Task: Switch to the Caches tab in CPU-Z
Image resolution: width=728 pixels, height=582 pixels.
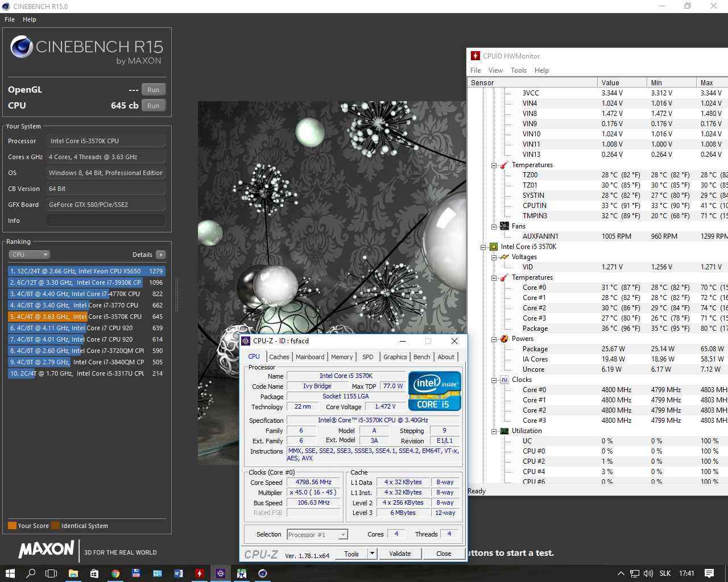Action: click(x=279, y=357)
